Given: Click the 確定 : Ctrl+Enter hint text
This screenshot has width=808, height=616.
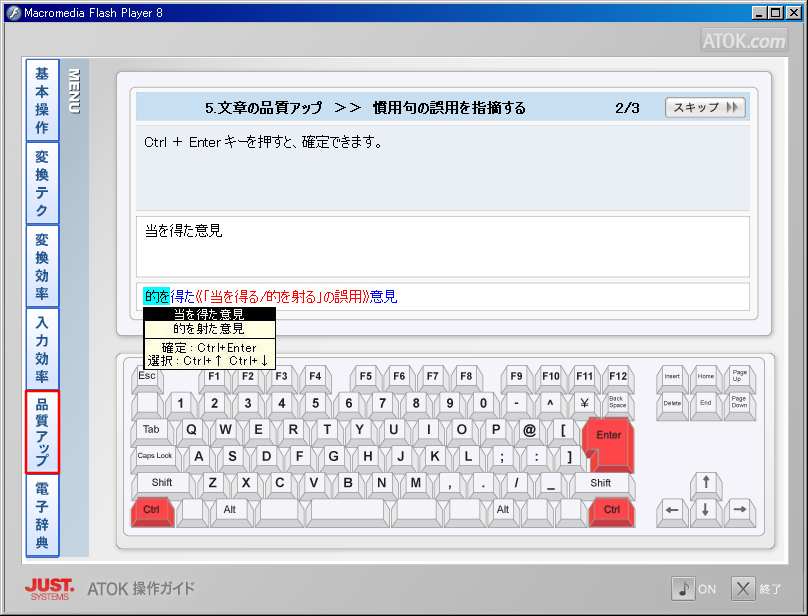Looking at the screenshot, I should click(x=209, y=348).
